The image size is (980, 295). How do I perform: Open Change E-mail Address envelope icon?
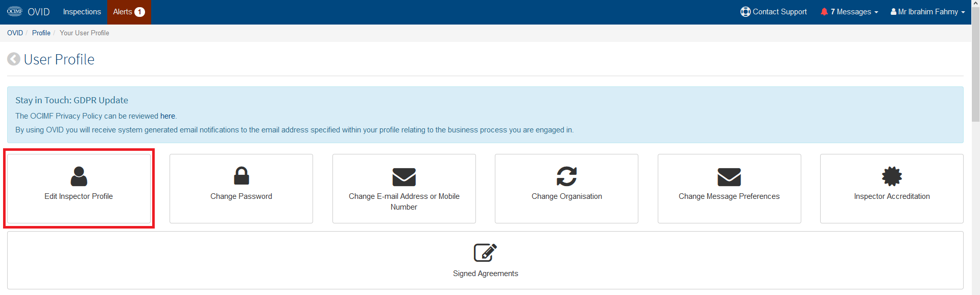[x=404, y=177]
